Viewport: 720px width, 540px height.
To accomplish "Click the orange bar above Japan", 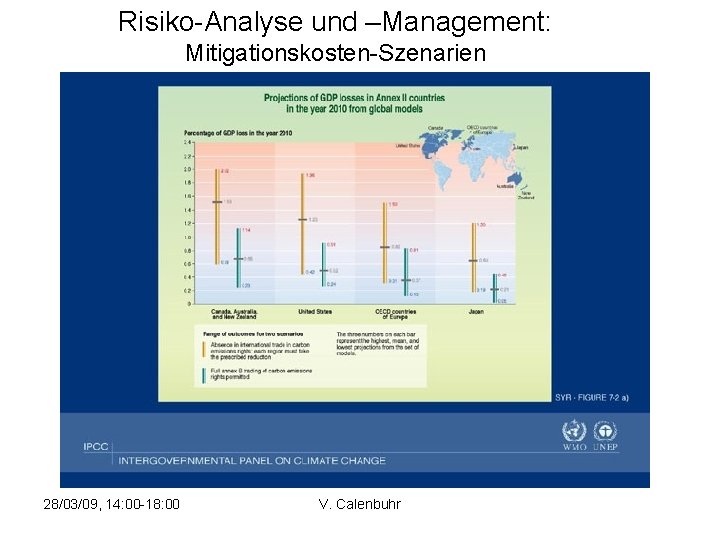I will [474, 257].
